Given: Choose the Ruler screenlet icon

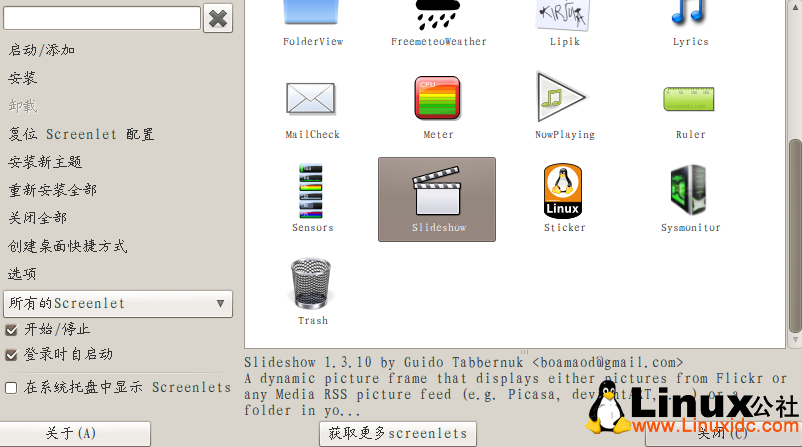Looking at the screenshot, I should pos(690,99).
